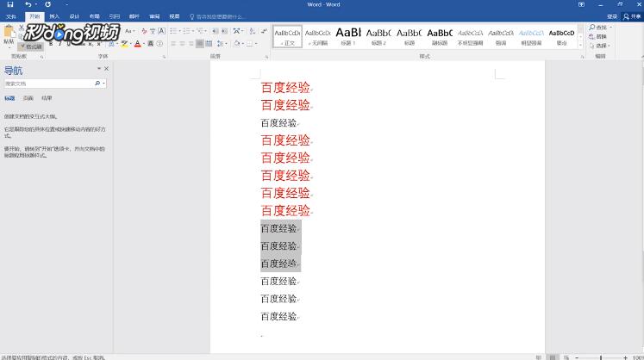Image resolution: width=644 pixels, height=360 pixels.
Task: Switch to the 插入 (Insert) tab
Action: pos(54,16)
